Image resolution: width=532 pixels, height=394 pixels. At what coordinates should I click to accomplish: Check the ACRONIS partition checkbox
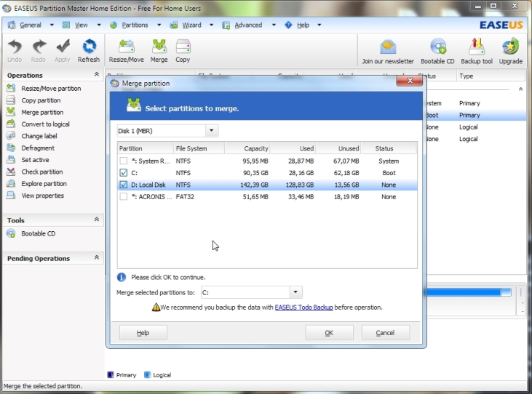(124, 196)
